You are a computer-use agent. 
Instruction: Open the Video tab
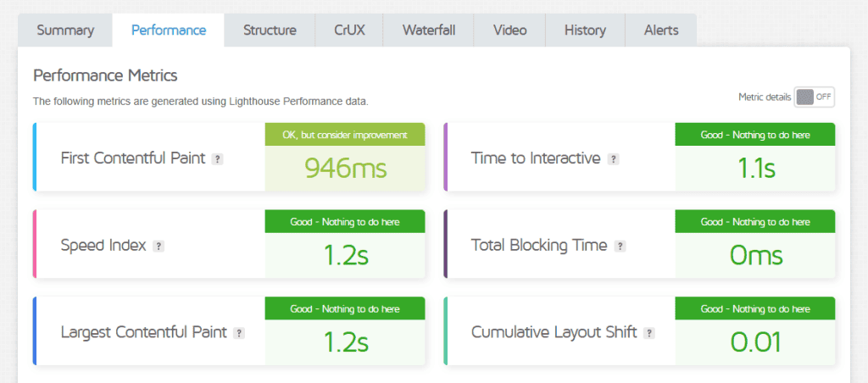click(509, 30)
